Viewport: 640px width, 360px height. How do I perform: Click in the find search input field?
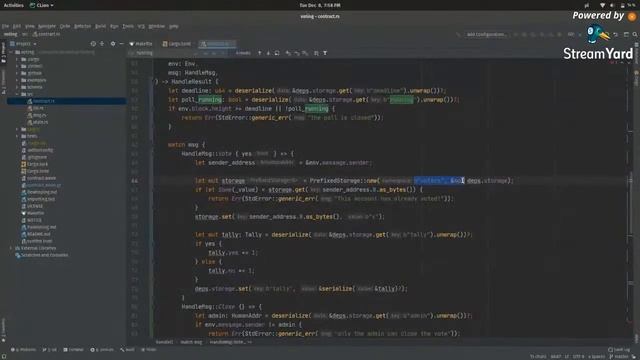coord(163,53)
